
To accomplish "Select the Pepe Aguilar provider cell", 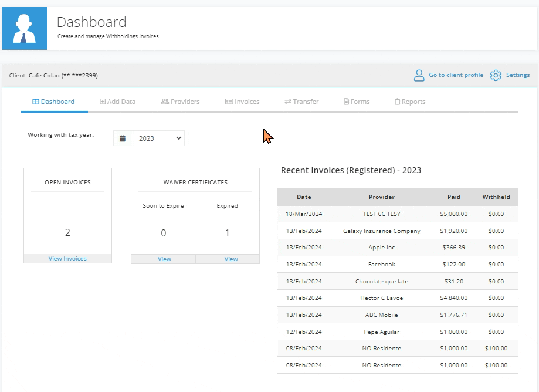I will tap(382, 332).
